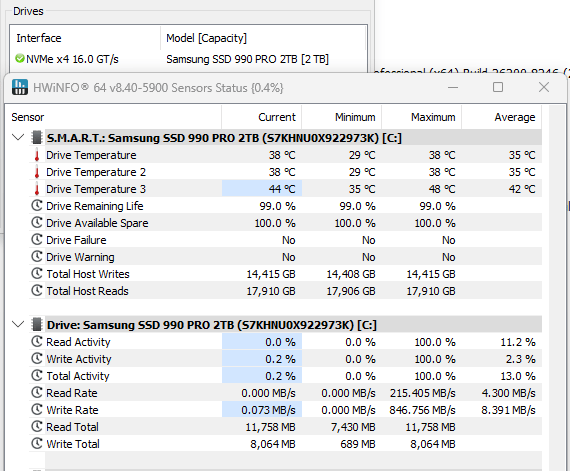
Task: Click the clock icon of Write Rate
Action: 37,409
